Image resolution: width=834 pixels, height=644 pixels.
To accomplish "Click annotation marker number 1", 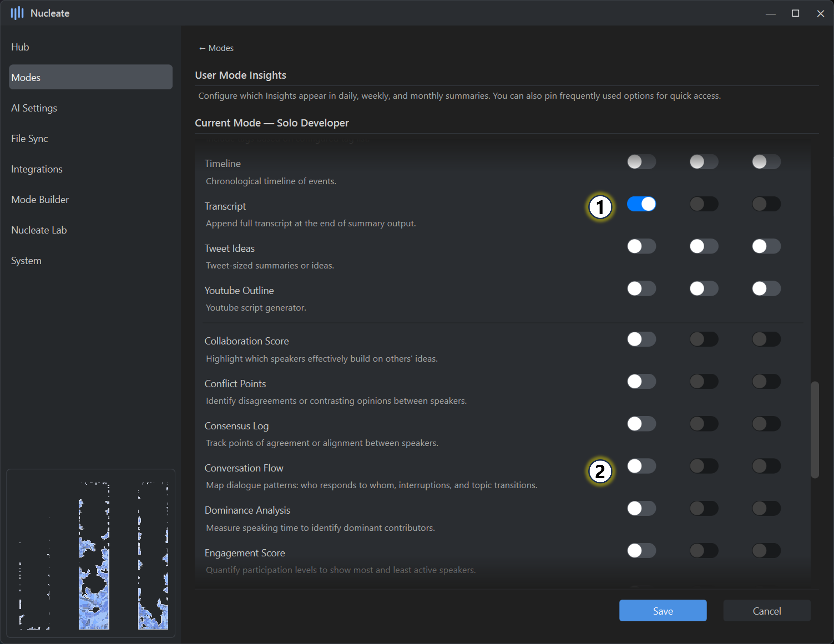I will pos(600,207).
